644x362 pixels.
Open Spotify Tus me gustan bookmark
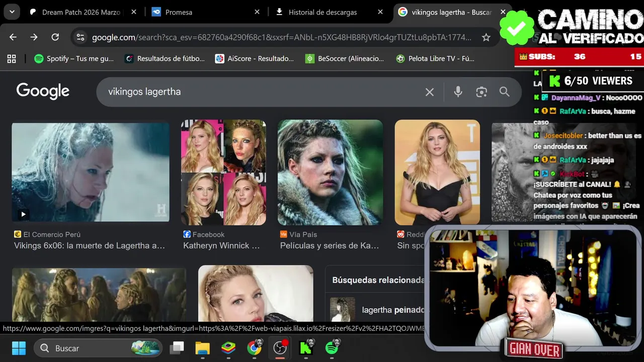point(74,59)
